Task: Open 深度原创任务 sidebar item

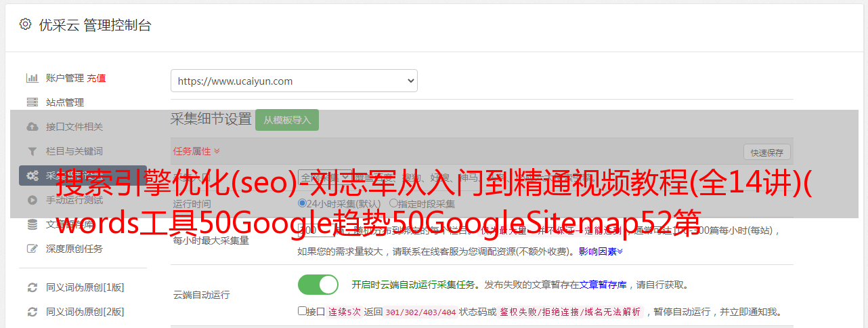Action: (x=74, y=249)
